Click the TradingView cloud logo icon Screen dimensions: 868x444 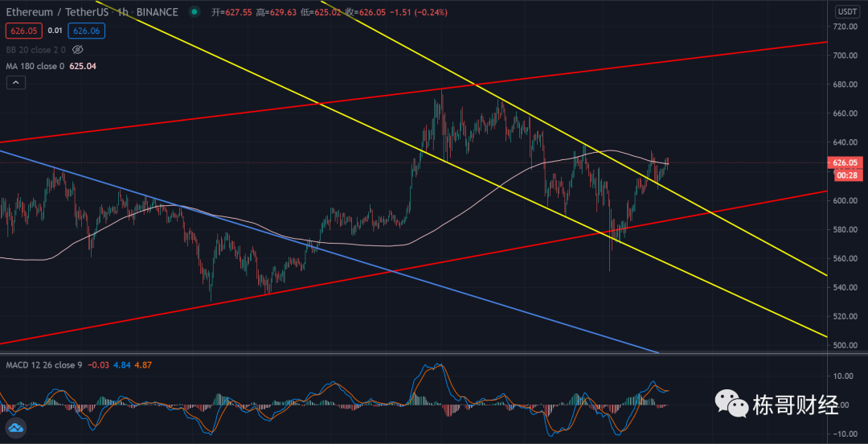[14, 428]
